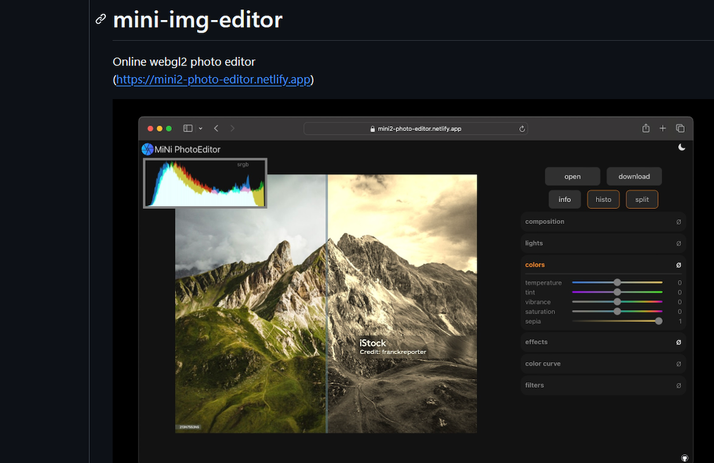Click the address bar showing mini2-photo-editor.netlify.app

pyautogui.click(x=415, y=129)
